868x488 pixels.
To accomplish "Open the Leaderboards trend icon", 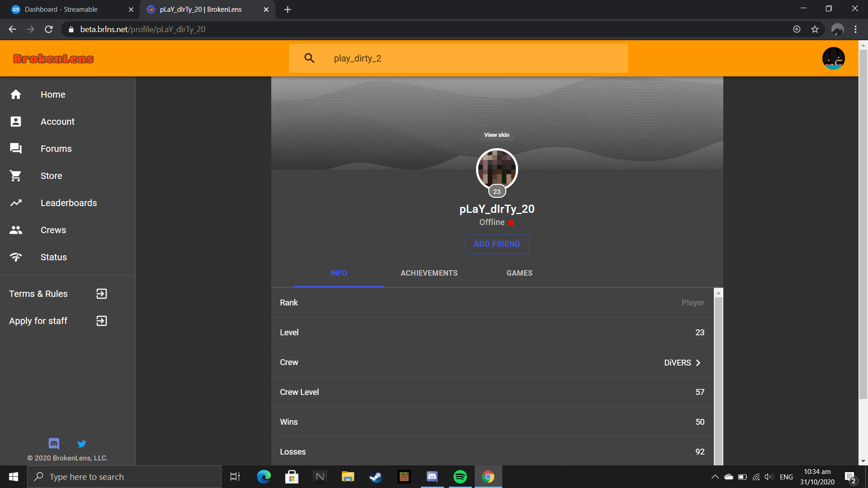I will 16,203.
